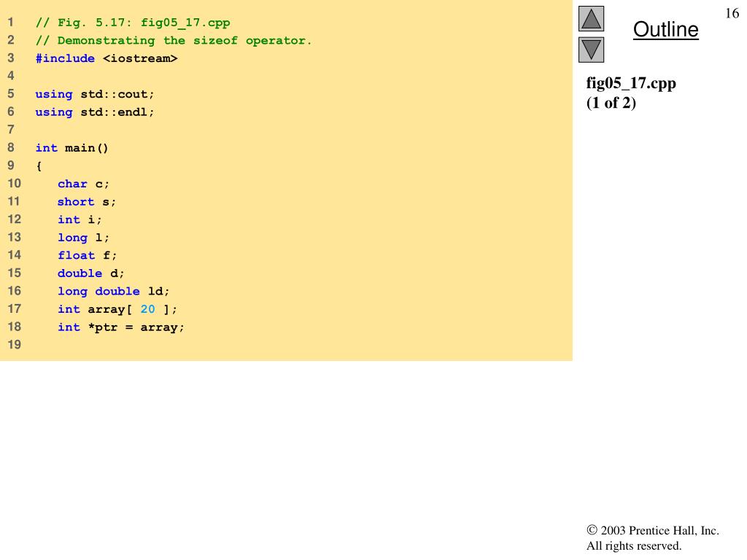747x560 pixels.
Task: Click the '// Fig. 5.17: fig05_17.cpp' comment
Action: tap(133, 23)
